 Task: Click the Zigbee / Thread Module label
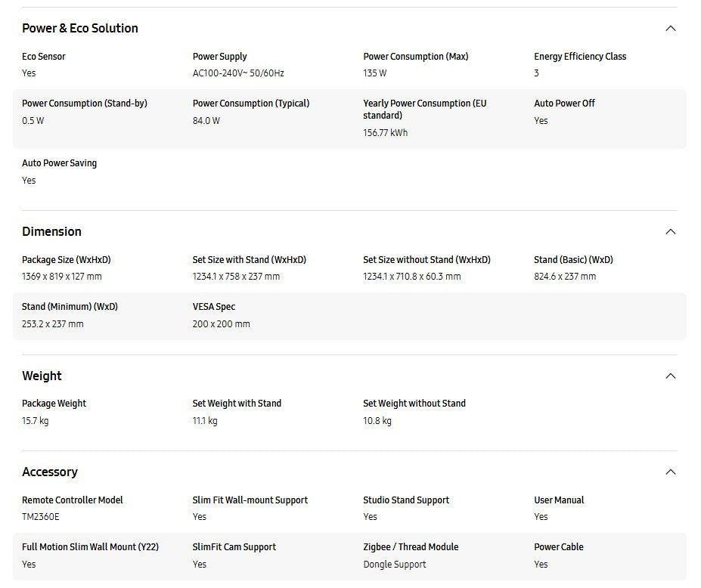click(411, 547)
